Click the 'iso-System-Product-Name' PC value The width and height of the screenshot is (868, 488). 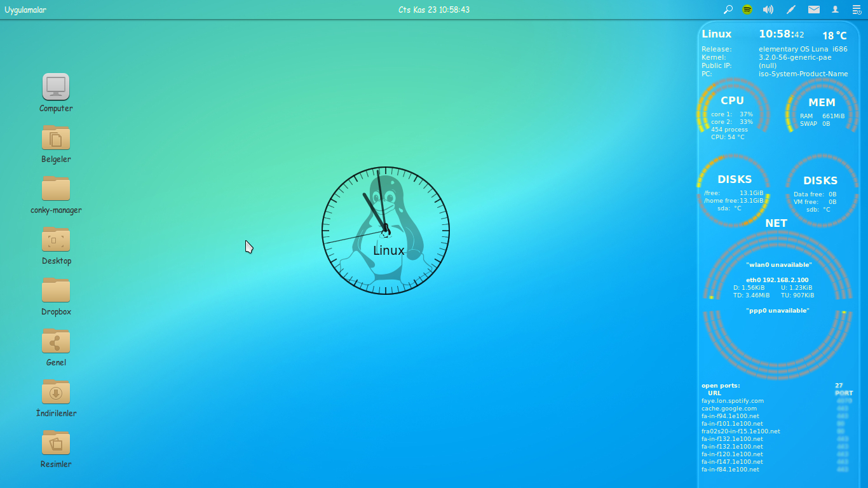click(803, 74)
